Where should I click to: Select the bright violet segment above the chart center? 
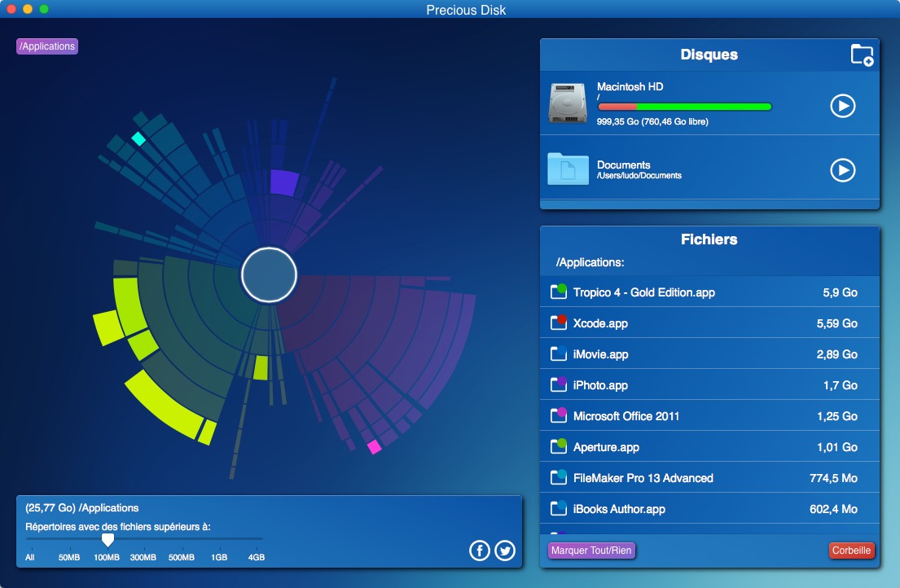click(284, 182)
